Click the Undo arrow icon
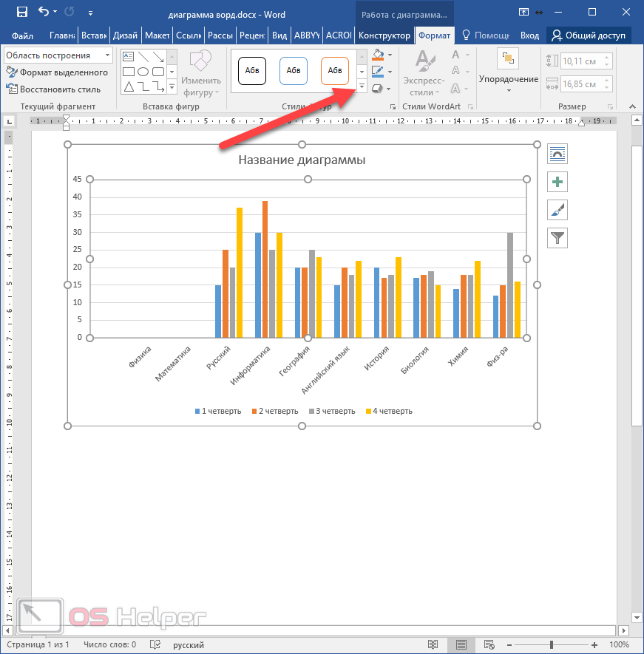This screenshot has width=644, height=654. (x=44, y=12)
